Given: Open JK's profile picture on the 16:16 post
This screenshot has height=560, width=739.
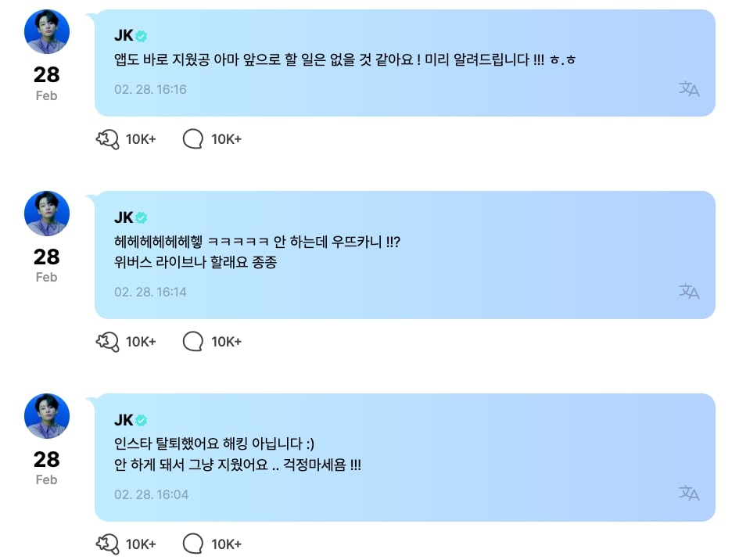Looking at the screenshot, I should (x=47, y=32).
